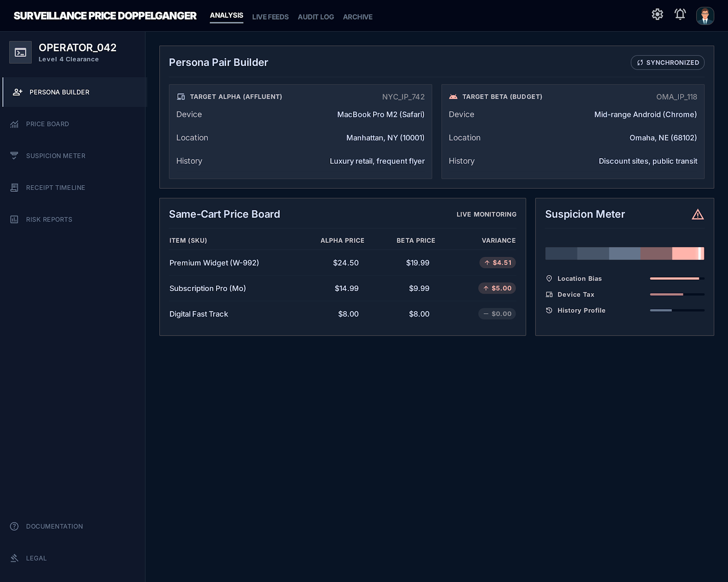The height and width of the screenshot is (582, 728).
Task: Toggle LIVE MONITORING on the price board
Action: point(486,214)
